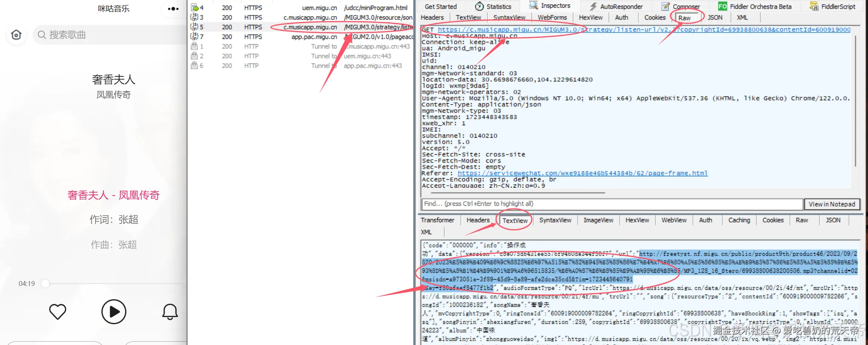The width and height of the screenshot is (868, 345).
Task: Open response Transformer tab
Action: (437, 220)
